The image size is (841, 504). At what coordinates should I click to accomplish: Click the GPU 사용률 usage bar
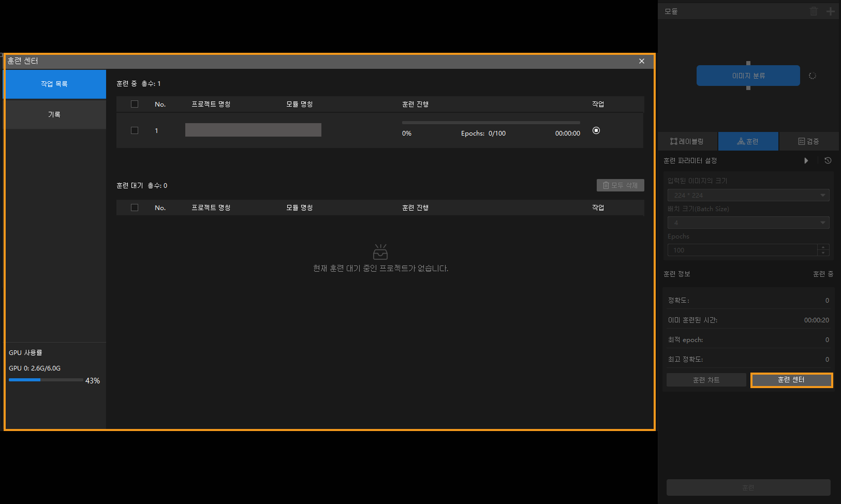click(46, 380)
